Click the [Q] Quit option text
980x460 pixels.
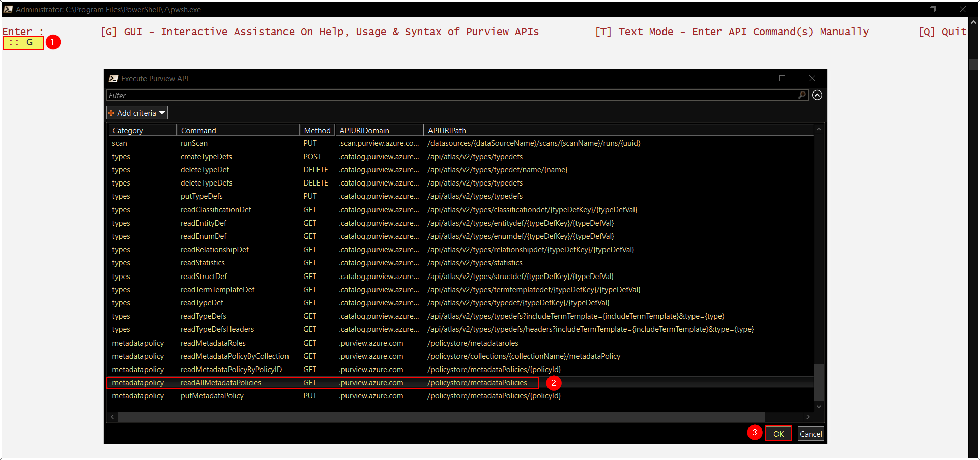(x=942, y=32)
